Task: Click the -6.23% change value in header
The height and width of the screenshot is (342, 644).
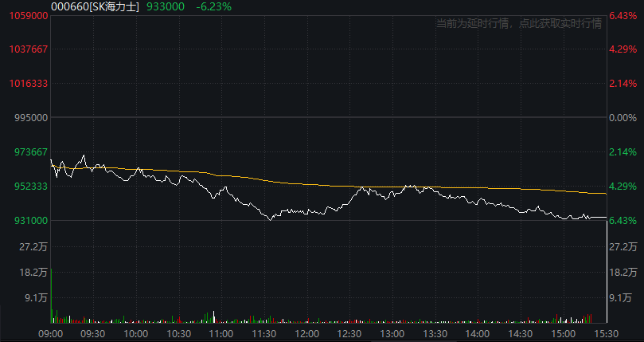Action: 213,6
